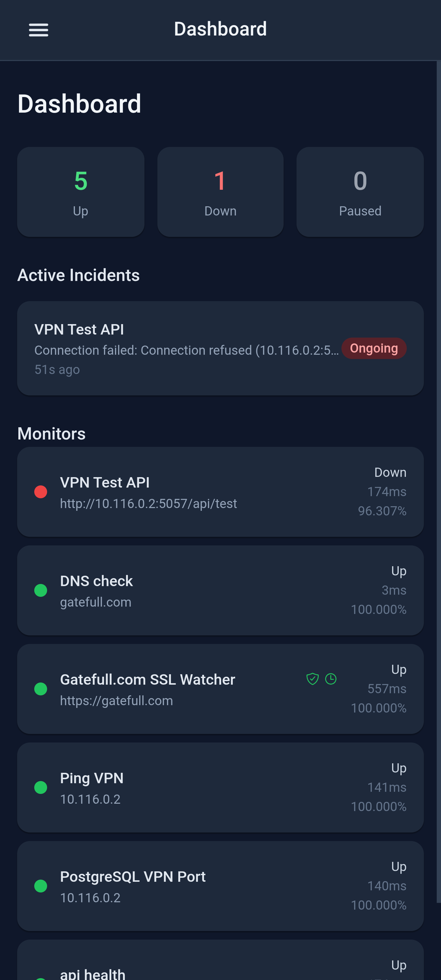Viewport: 441px width, 980px height.
Task: Open the Ping VPN monitor details
Action: [x=220, y=787]
